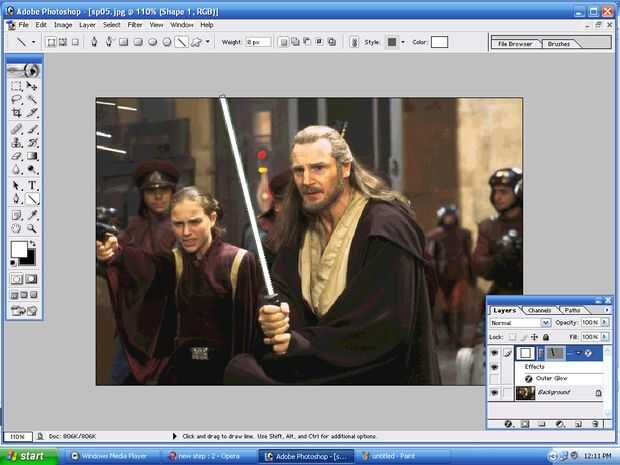Enable Fill pixels mode in options bar
The height and width of the screenshot is (465, 620).
tap(75, 42)
